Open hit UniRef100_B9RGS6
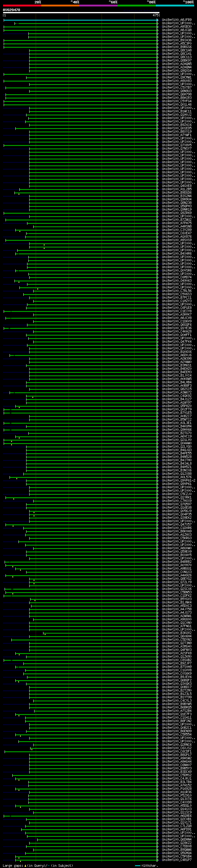The image size is (197, 868). coord(176,47)
